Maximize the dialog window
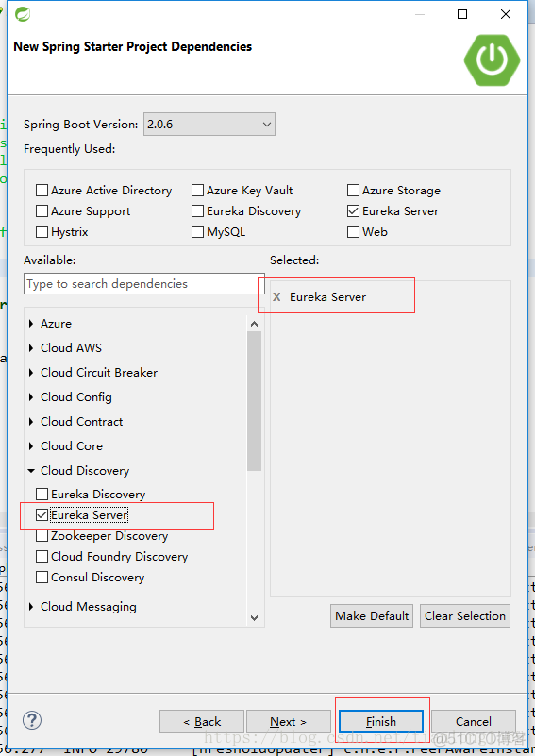 coord(461,14)
